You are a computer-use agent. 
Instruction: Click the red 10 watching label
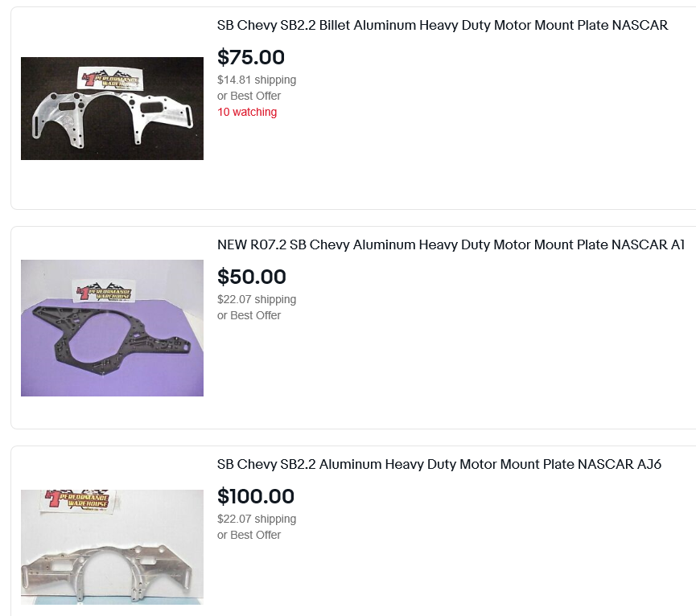[x=247, y=112]
